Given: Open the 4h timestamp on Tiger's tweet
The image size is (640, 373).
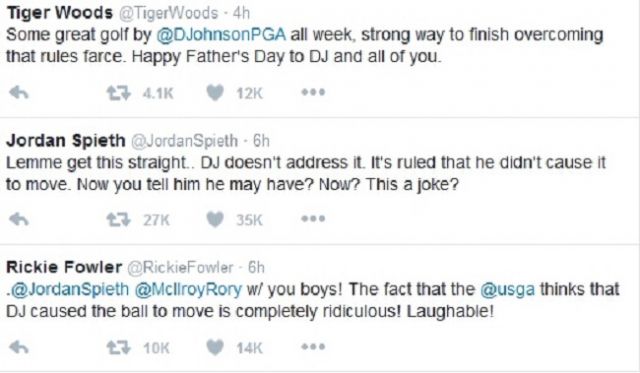Looking at the screenshot, I should pos(241,13).
